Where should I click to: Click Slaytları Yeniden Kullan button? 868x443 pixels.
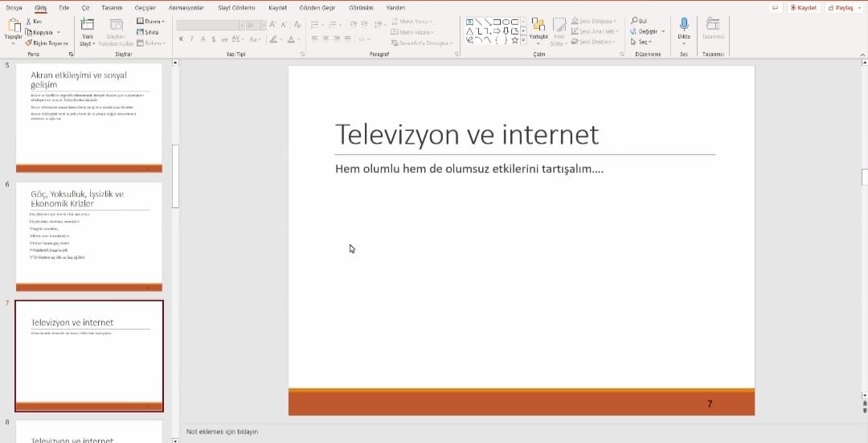(x=117, y=31)
